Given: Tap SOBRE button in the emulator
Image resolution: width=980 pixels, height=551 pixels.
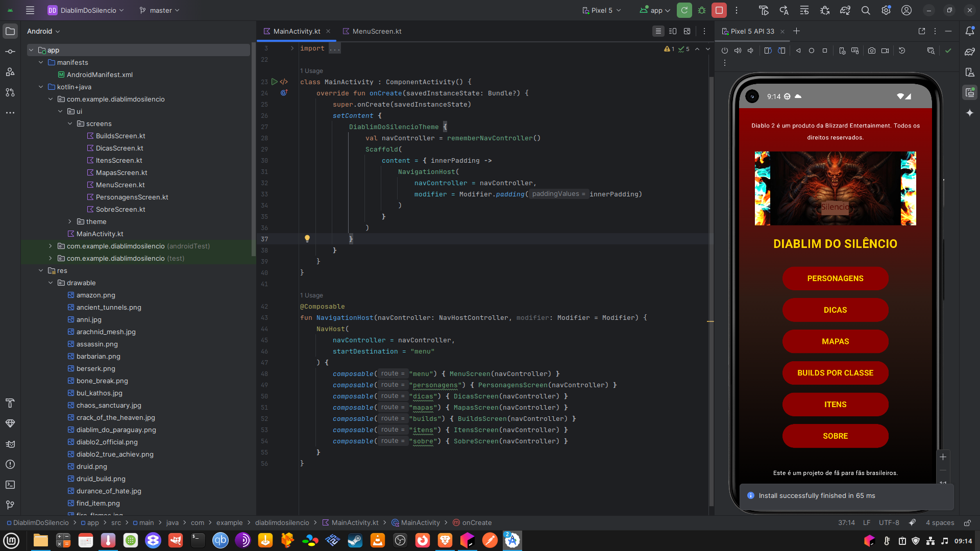Looking at the screenshot, I should click(835, 436).
